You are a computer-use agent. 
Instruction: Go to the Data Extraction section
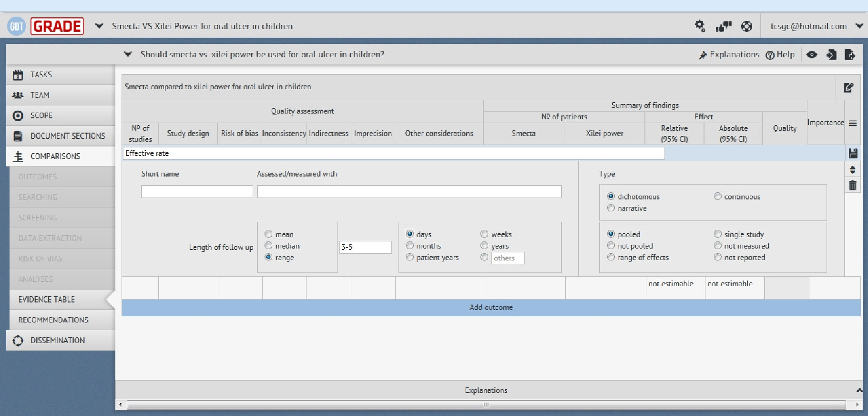click(62, 239)
